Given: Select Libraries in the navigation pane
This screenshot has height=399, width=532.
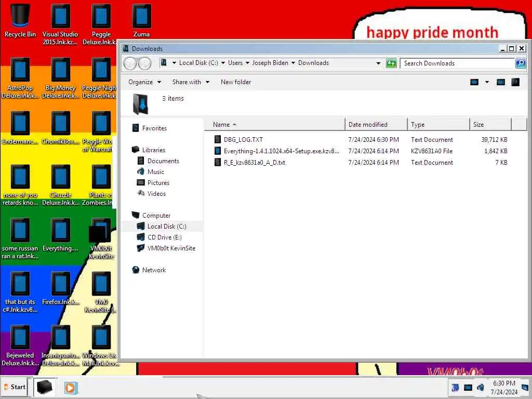Looking at the screenshot, I should (x=149, y=150).
